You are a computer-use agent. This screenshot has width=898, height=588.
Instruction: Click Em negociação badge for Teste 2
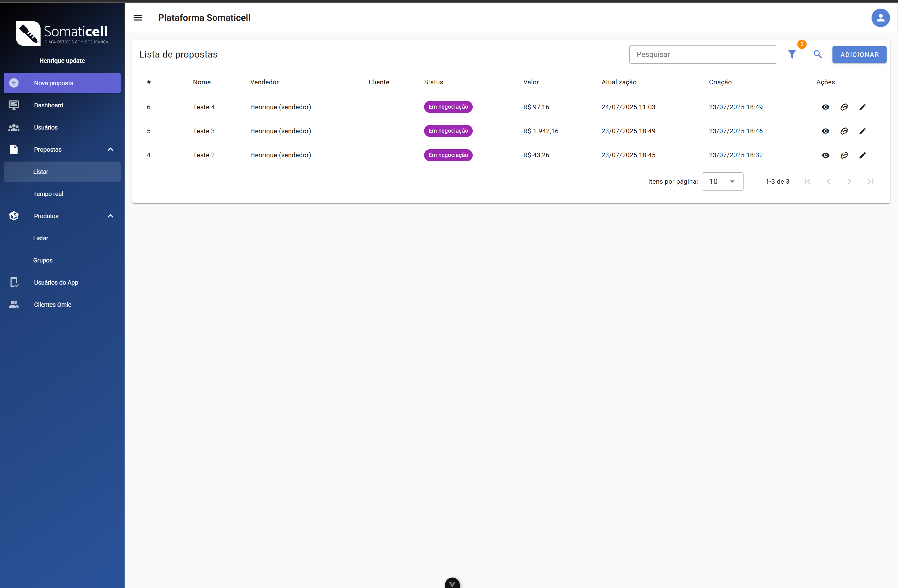click(448, 155)
